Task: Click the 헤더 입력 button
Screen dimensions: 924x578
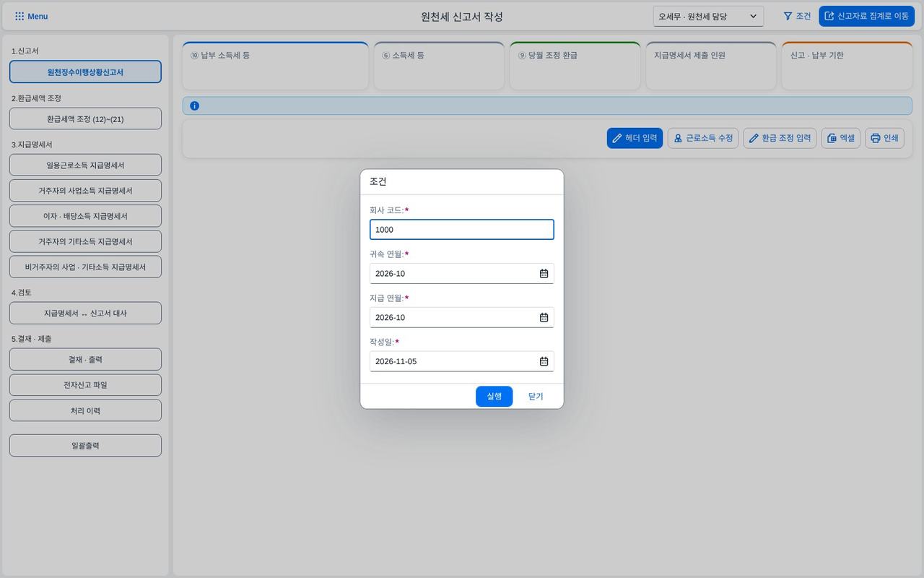Action: pos(635,138)
